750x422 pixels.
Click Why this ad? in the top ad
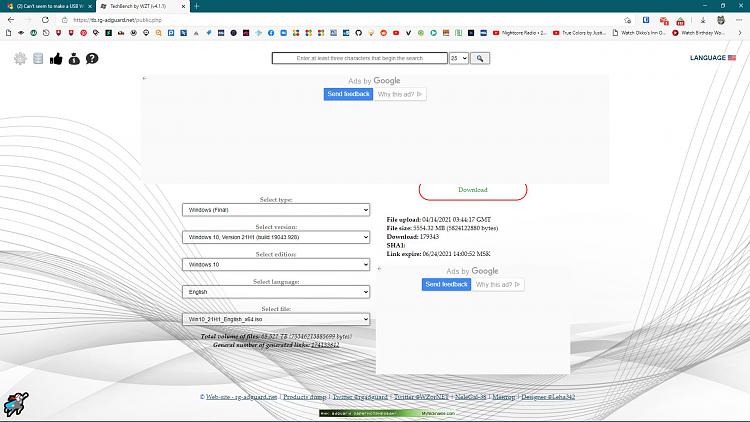pyautogui.click(x=400, y=94)
